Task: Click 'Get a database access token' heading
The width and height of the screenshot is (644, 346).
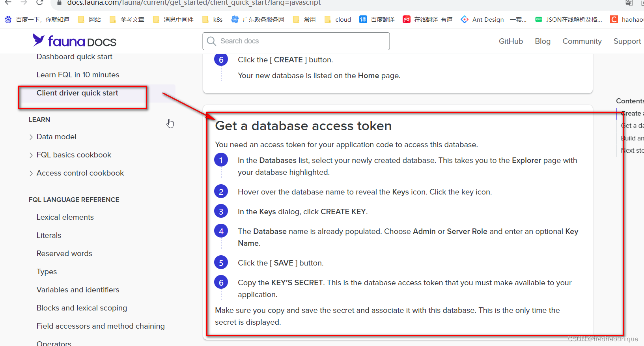Action: (303, 126)
